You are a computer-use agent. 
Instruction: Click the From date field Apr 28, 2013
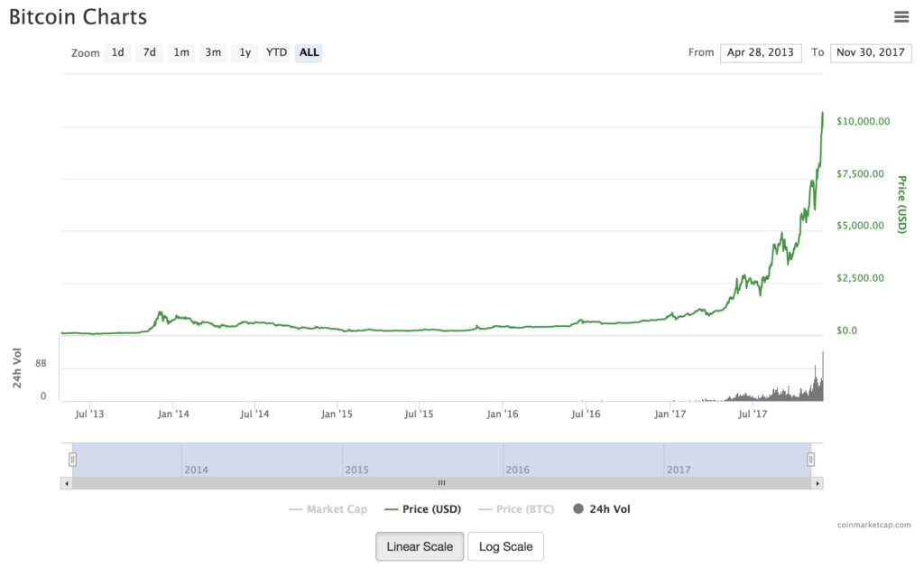(x=760, y=52)
